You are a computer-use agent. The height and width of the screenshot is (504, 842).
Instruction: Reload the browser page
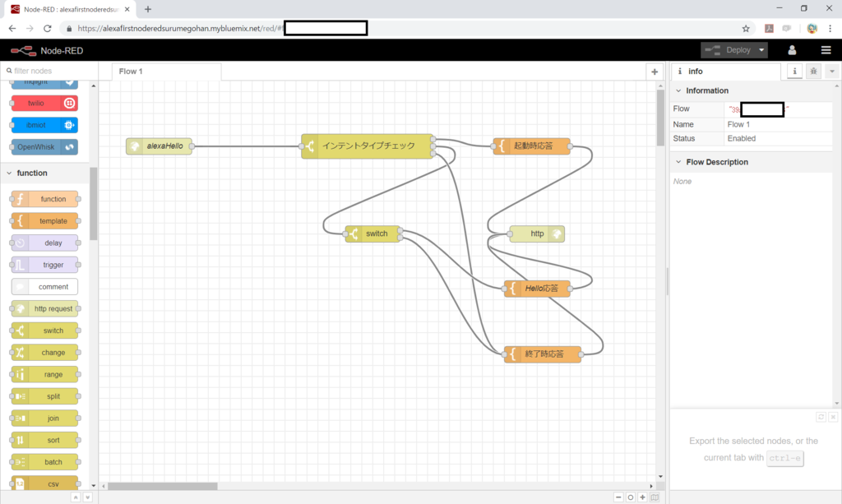pyautogui.click(x=47, y=29)
